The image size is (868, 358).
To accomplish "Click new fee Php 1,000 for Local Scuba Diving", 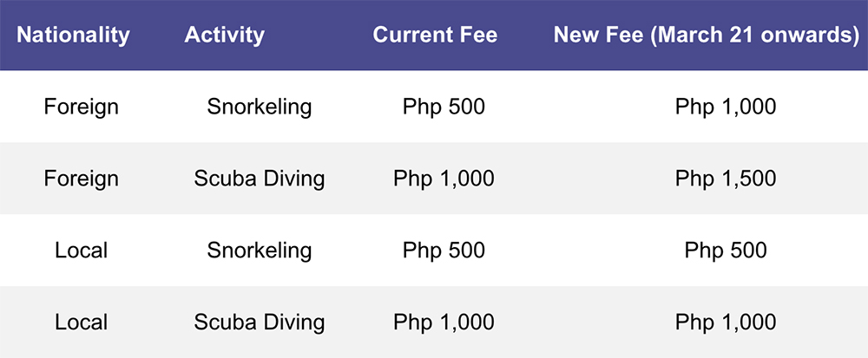I will [x=725, y=322].
